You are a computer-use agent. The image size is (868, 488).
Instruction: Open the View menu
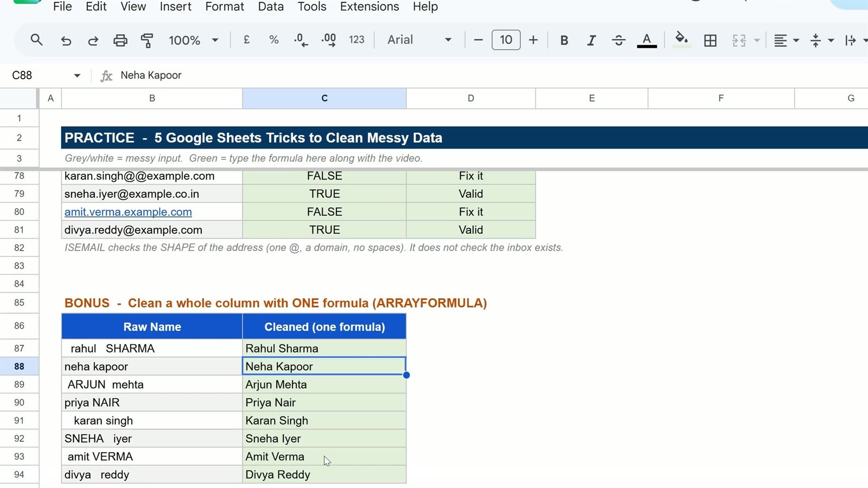pyautogui.click(x=133, y=7)
